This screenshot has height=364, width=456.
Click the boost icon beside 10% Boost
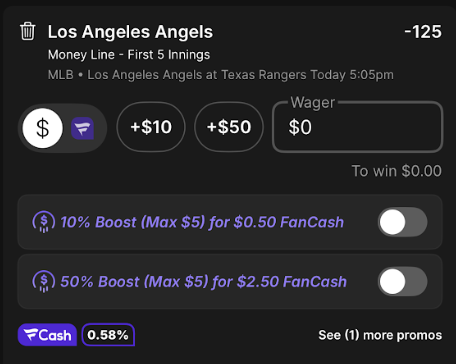44,222
